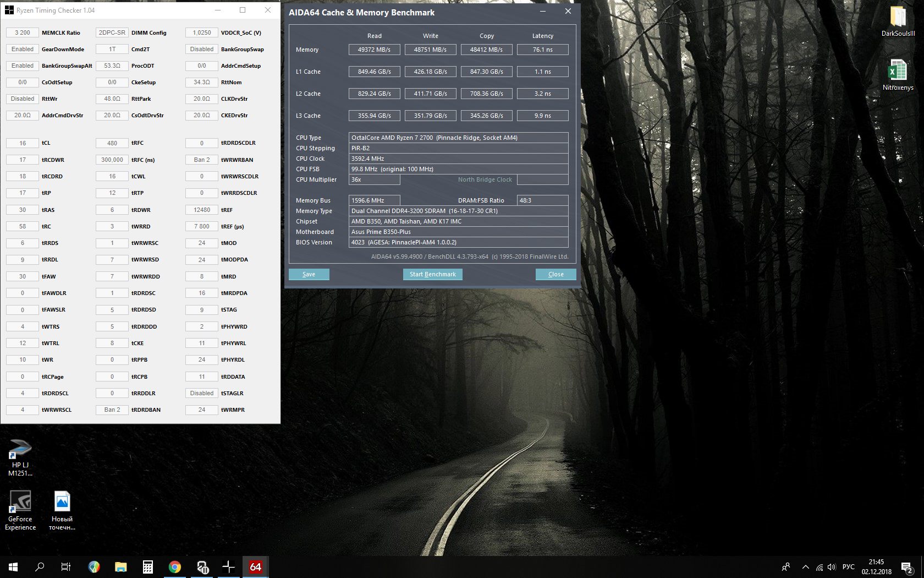Click the VDDCR_SoC 1,0250 value
This screenshot has height=578, width=924.
[x=202, y=32]
